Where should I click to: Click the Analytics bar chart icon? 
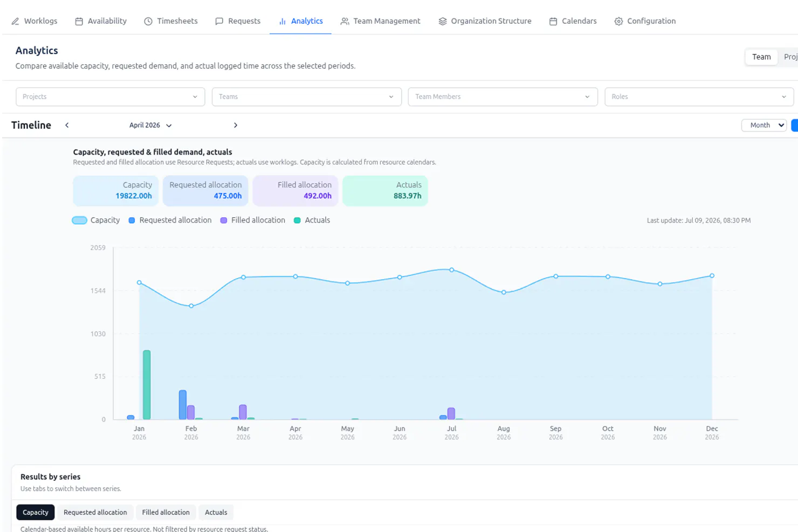(283, 22)
